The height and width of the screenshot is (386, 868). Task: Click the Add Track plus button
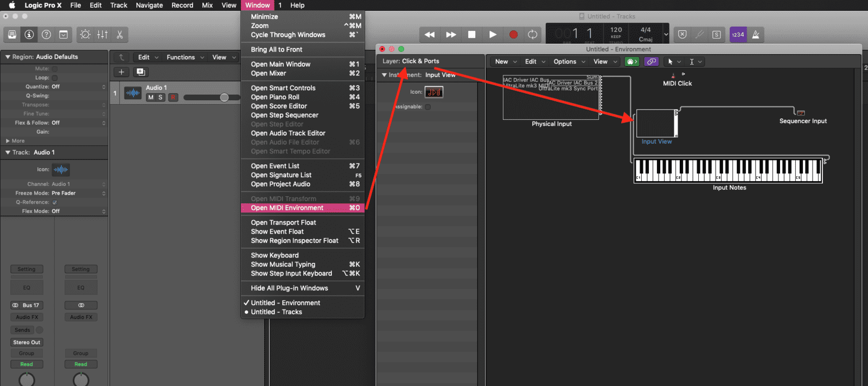(x=122, y=72)
